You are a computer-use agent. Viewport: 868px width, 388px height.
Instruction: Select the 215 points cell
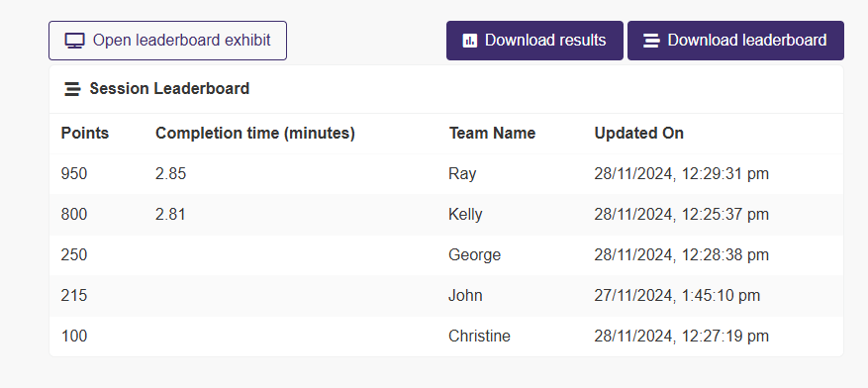click(74, 295)
